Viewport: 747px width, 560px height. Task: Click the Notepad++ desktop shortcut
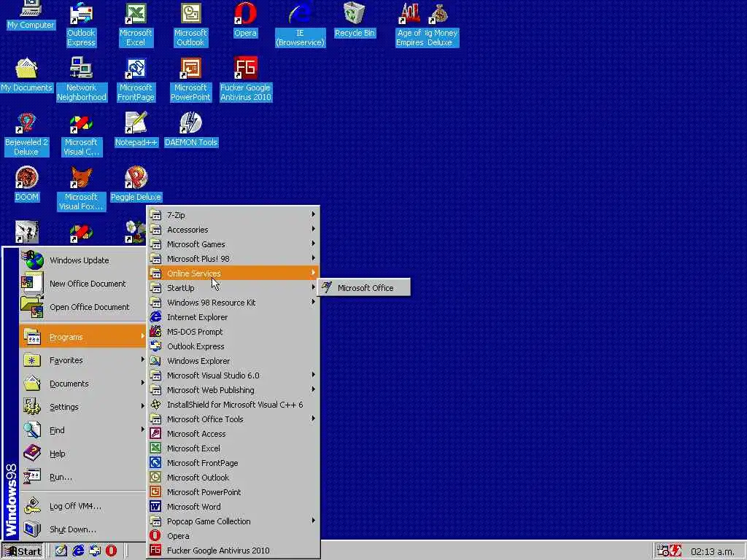[136, 129]
